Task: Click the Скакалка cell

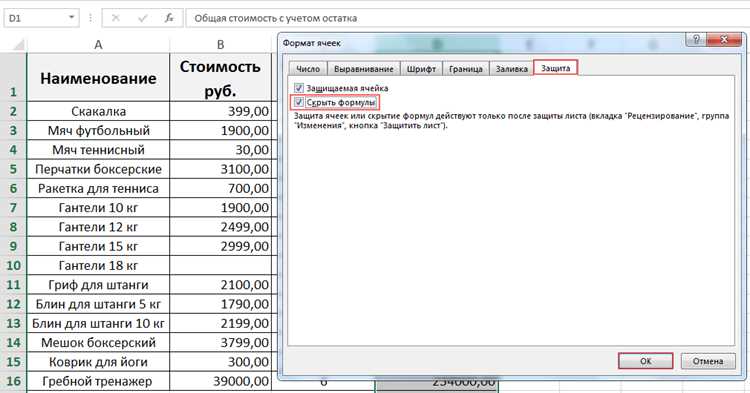Action: click(98, 111)
